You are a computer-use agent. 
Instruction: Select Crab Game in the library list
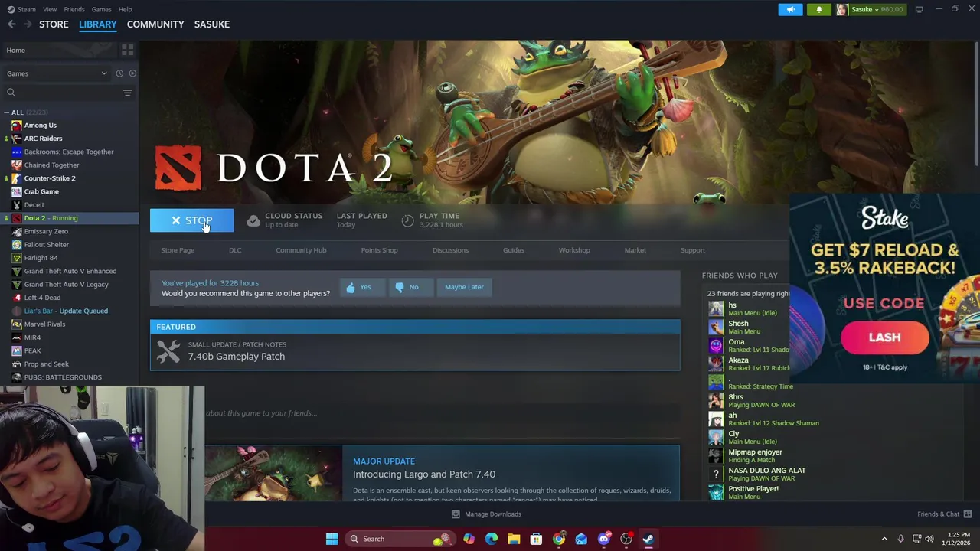coord(41,191)
